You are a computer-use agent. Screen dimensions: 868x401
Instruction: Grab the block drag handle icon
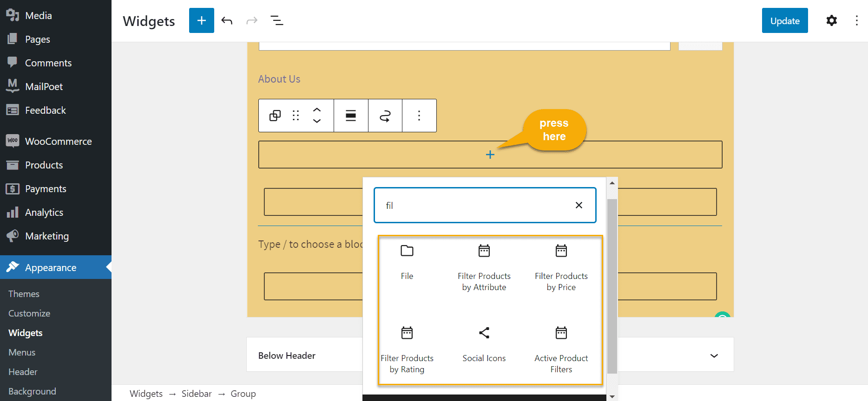[296, 116]
